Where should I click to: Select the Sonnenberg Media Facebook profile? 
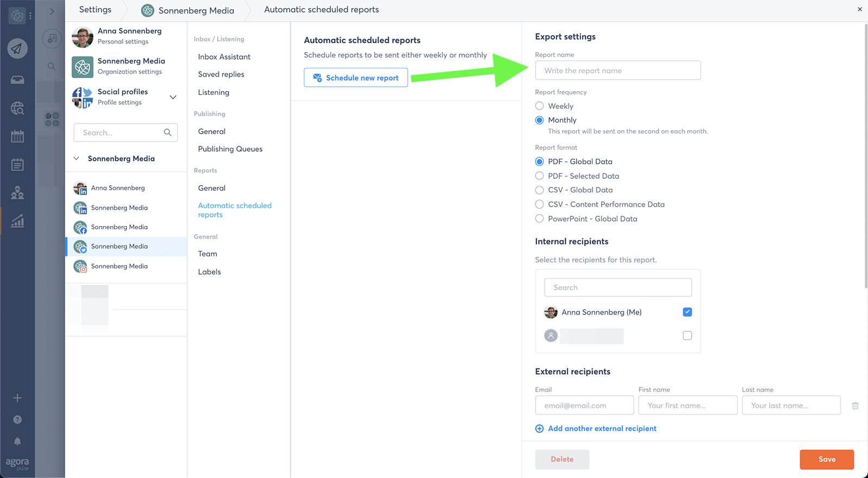click(x=126, y=227)
